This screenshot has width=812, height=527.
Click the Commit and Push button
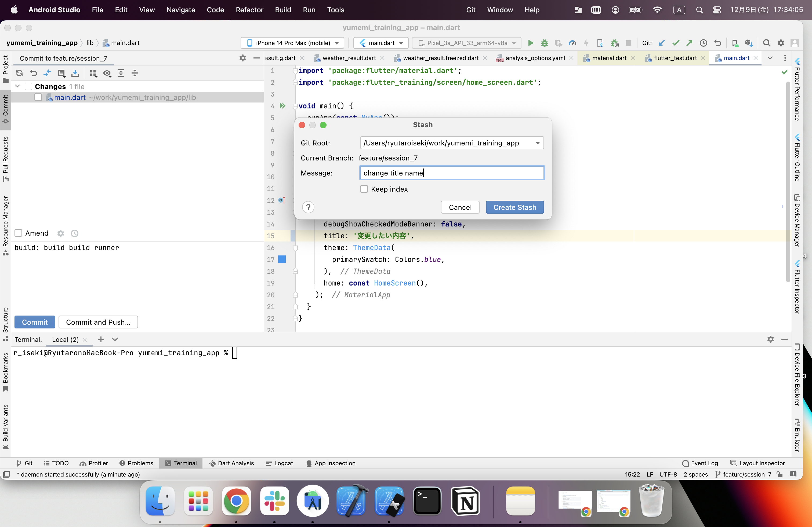[98, 322]
